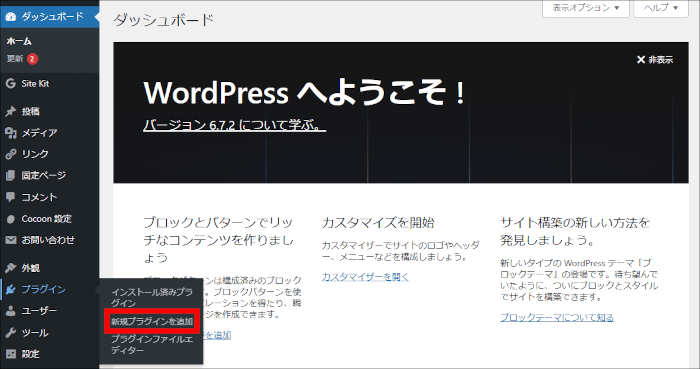Screen dimensions: 700x369
Task: Open バージョン 6.7.2 について学ぶ link
Action: (234, 125)
